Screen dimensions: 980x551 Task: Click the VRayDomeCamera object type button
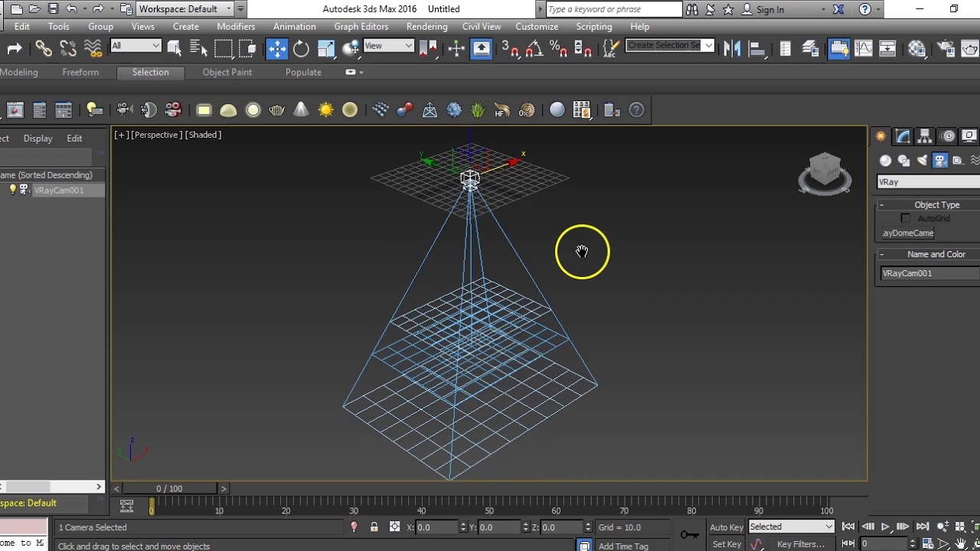point(908,233)
